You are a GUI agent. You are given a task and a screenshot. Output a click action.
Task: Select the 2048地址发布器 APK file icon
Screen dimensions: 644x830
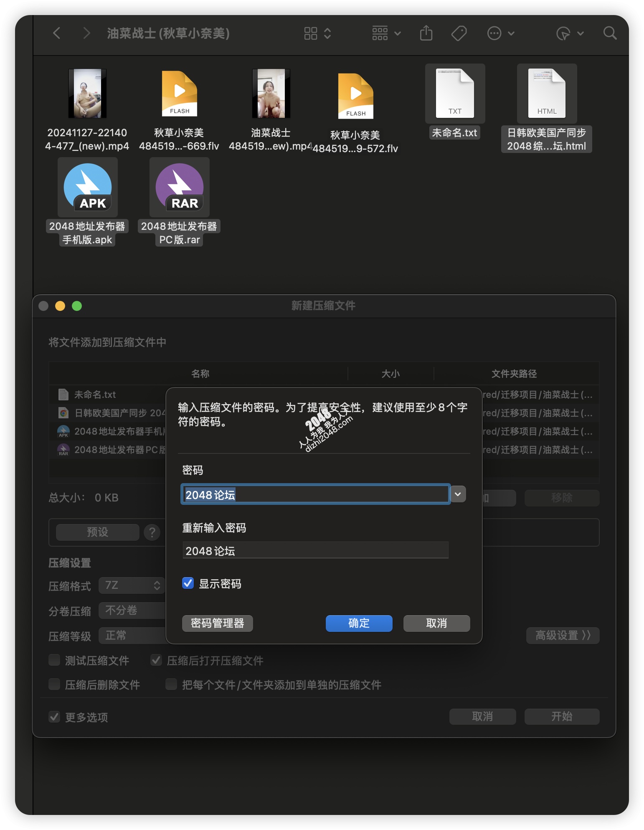click(x=88, y=187)
